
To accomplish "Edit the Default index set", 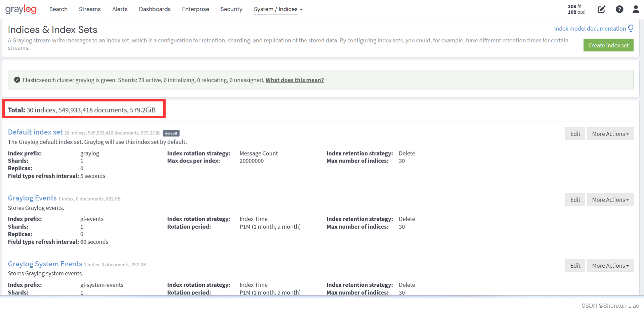I will point(575,134).
